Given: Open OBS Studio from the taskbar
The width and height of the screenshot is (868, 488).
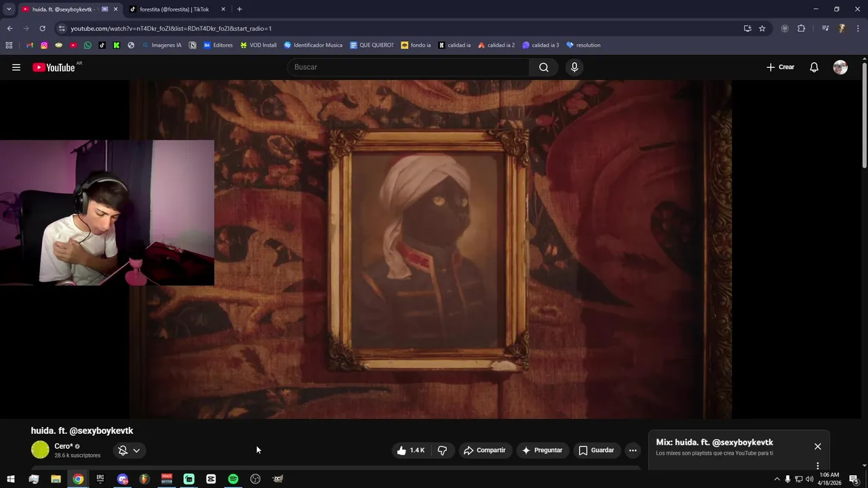Looking at the screenshot, I should 256,479.
